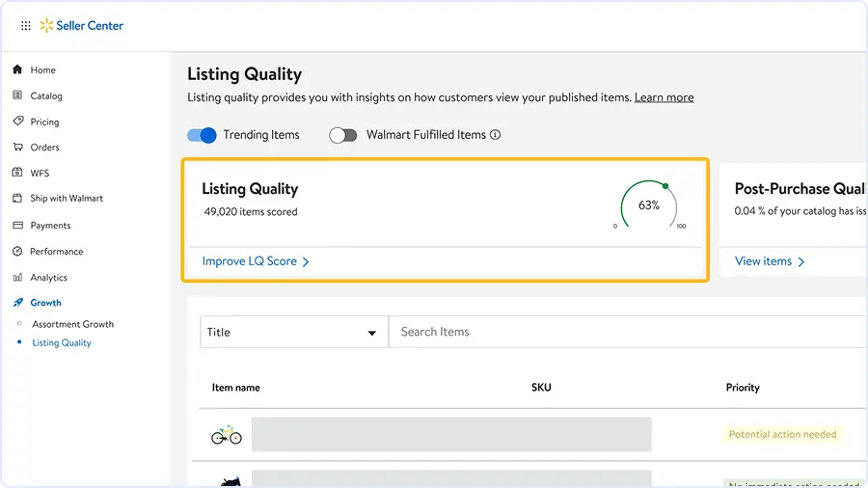The image size is (868, 488).
Task: Open Performance menu item
Action: (57, 251)
